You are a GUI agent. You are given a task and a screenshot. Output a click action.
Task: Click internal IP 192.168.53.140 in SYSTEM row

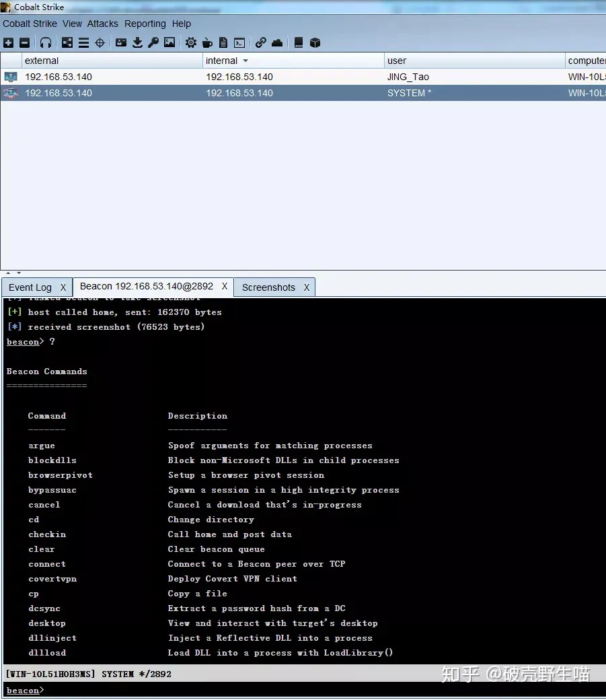[239, 93]
